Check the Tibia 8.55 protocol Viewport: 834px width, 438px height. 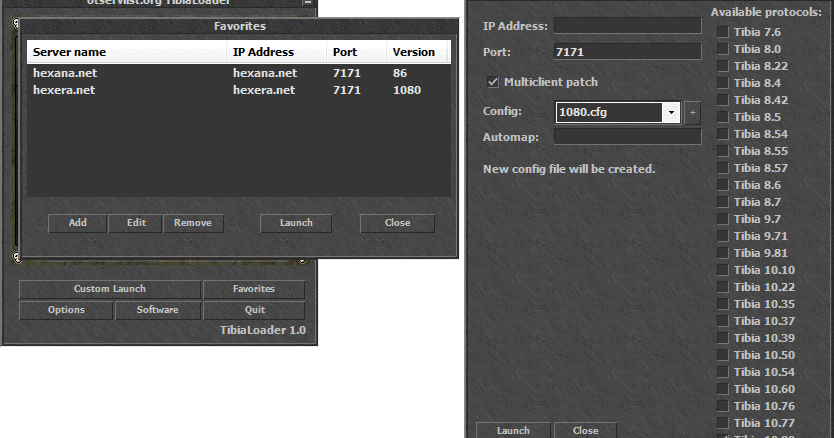[x=722, y=151]
